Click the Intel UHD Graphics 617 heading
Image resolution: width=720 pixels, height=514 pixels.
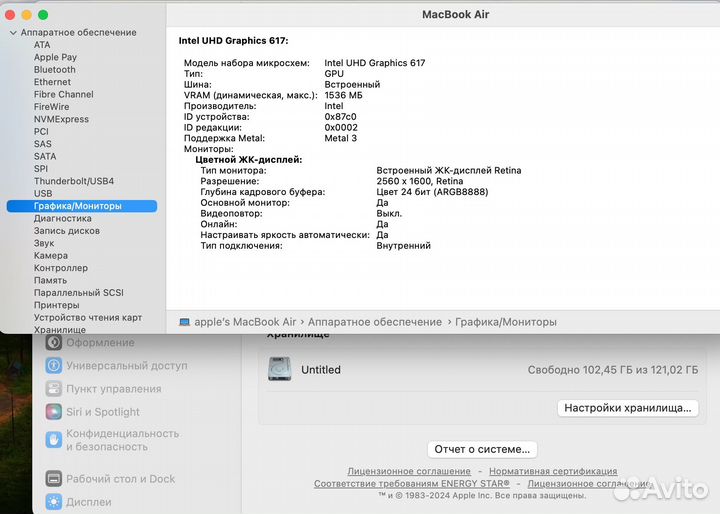click(x=233, y=41)
